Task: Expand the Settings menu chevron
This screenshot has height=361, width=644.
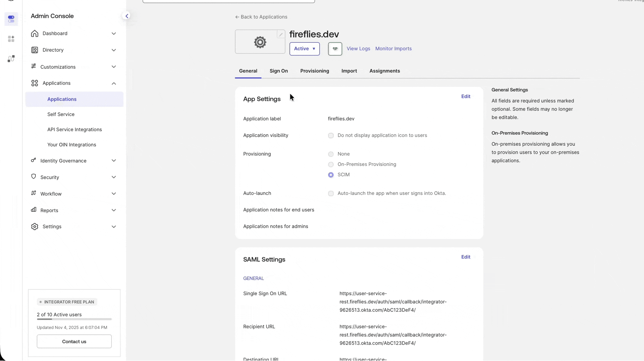Action: tap(114, 227)
